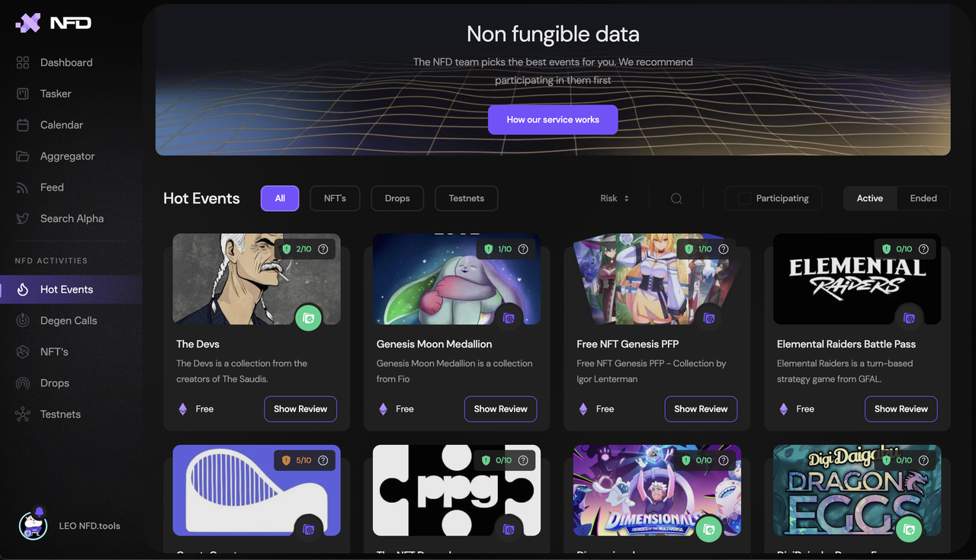976x560 pixels.
Task: Click the help icon on The Devs card
Action: pos(323,249)
